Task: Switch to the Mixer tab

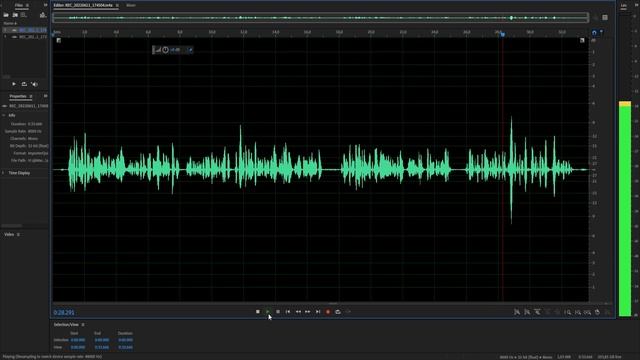Action: tap(131, 5)
